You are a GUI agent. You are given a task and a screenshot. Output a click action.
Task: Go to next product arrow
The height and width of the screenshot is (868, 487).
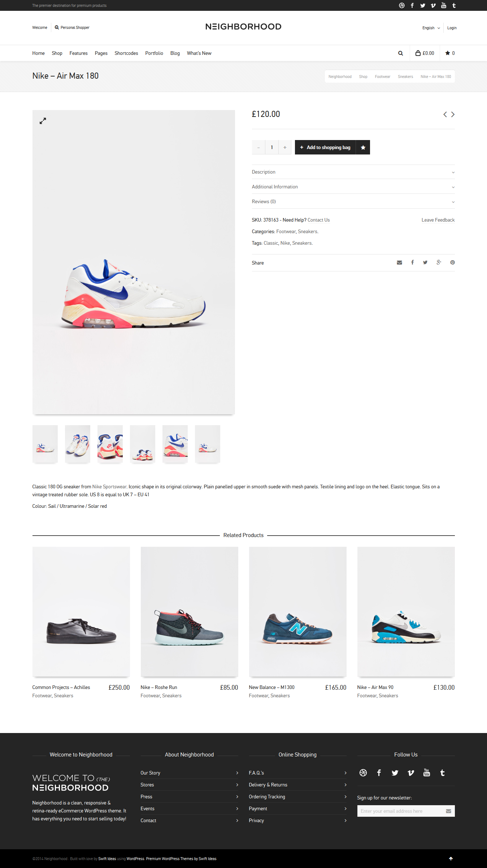click(x=453, y=114)
